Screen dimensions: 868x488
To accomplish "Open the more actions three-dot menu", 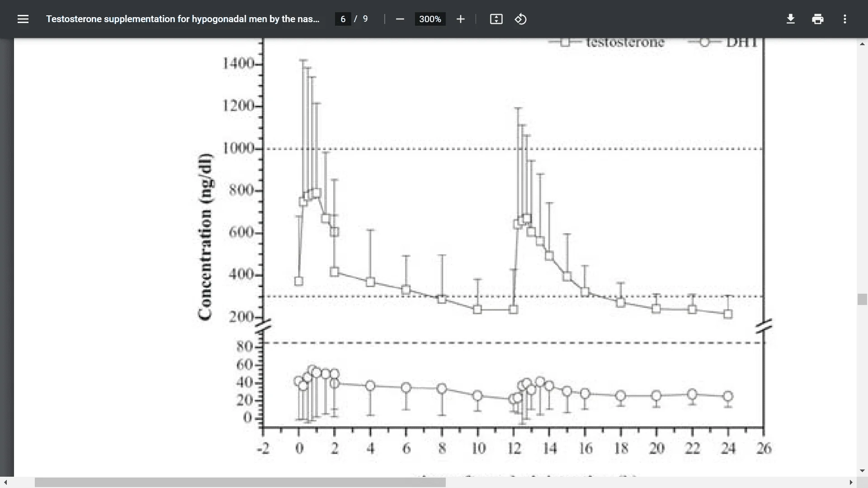I will [x=844, y=19].
